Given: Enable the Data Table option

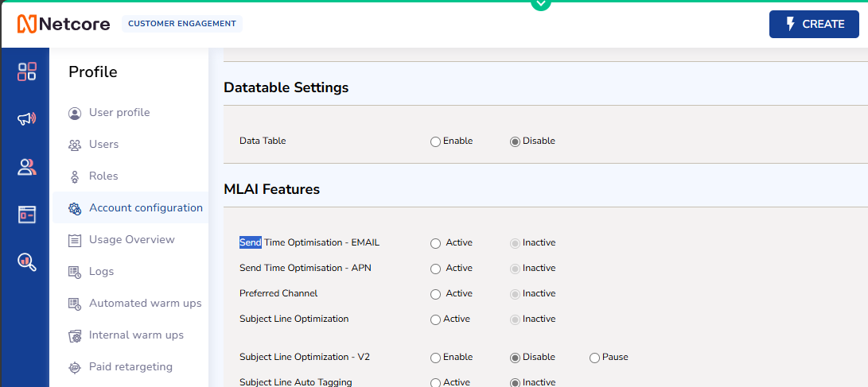Looking at the screenshot, I should pyautogui.click(x=436, y=141).
